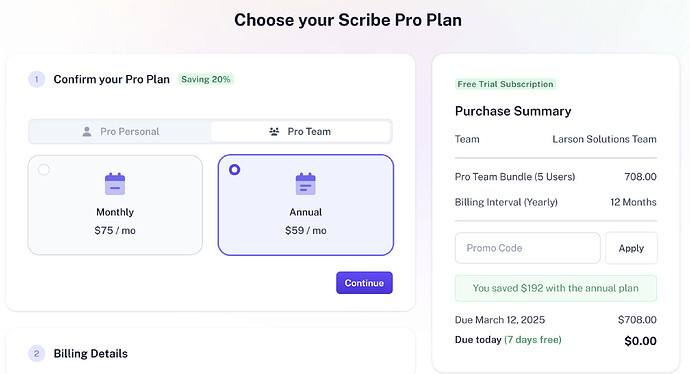This screenshot has width=690, height=374.
Task: Click the annual plan savings banner
Action: [x=556, y=288]
